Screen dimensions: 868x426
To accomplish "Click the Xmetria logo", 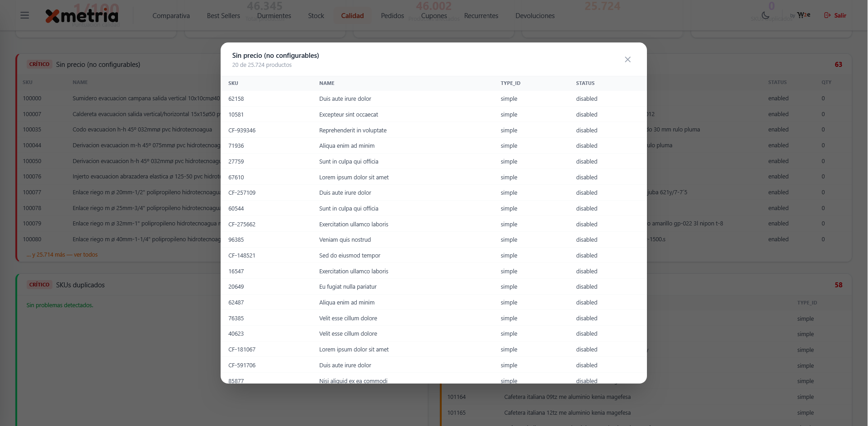I will click(x=82, y=16).
